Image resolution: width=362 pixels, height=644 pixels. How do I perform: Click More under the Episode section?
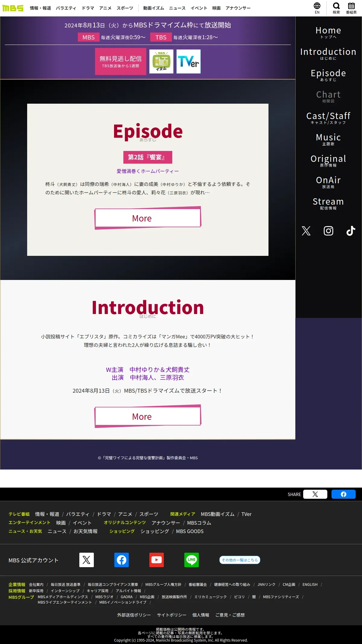pyautogui.click(x=148, y=218)
